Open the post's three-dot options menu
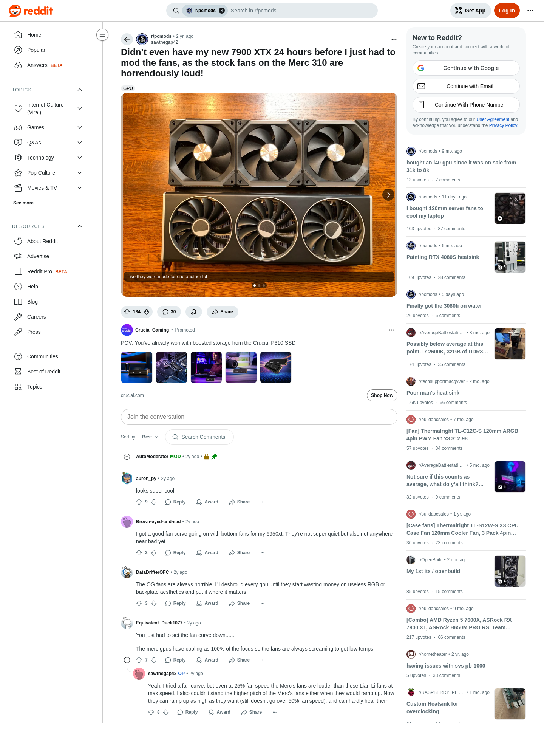This screenshot has width=544, height=756. pyautogui.click(x=394, y=39)
